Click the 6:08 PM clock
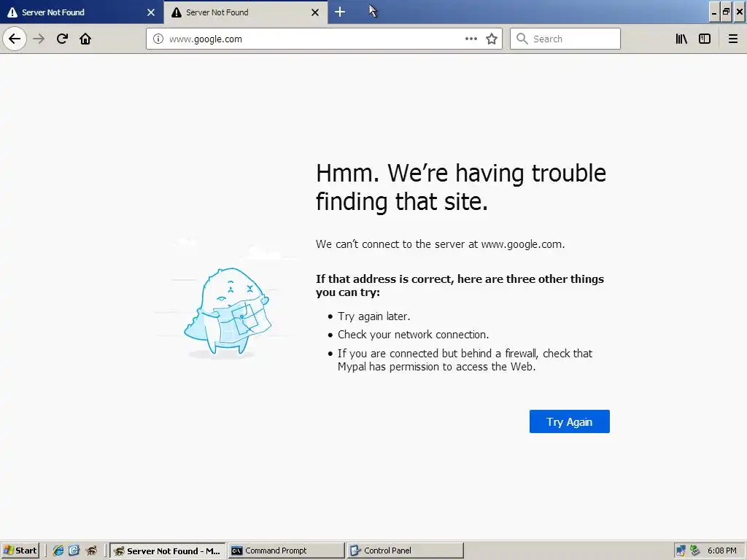Image resolution: width=747 pixels, height=560 pixels. [x=721, y=551]
